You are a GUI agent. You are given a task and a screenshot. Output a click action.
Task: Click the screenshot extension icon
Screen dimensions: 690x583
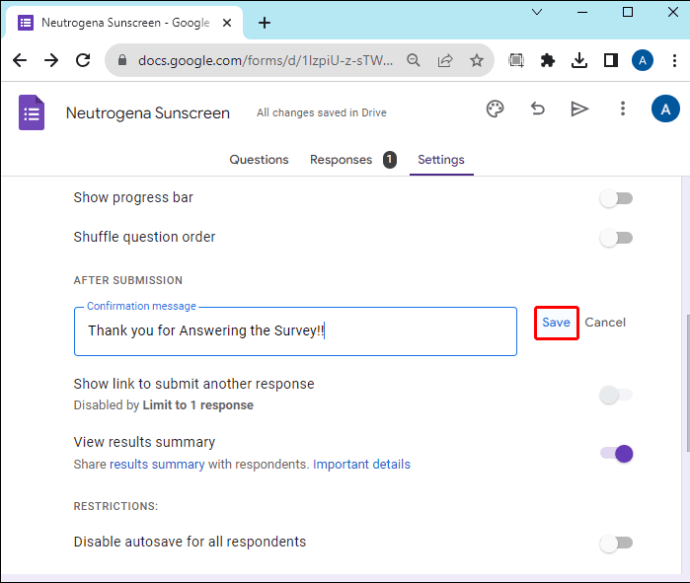[x=516, y=60]
